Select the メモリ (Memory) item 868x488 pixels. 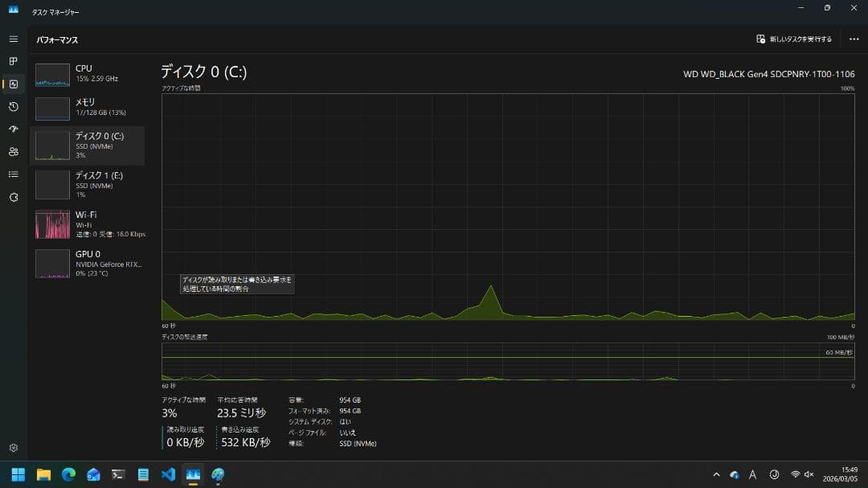(87, 108)
